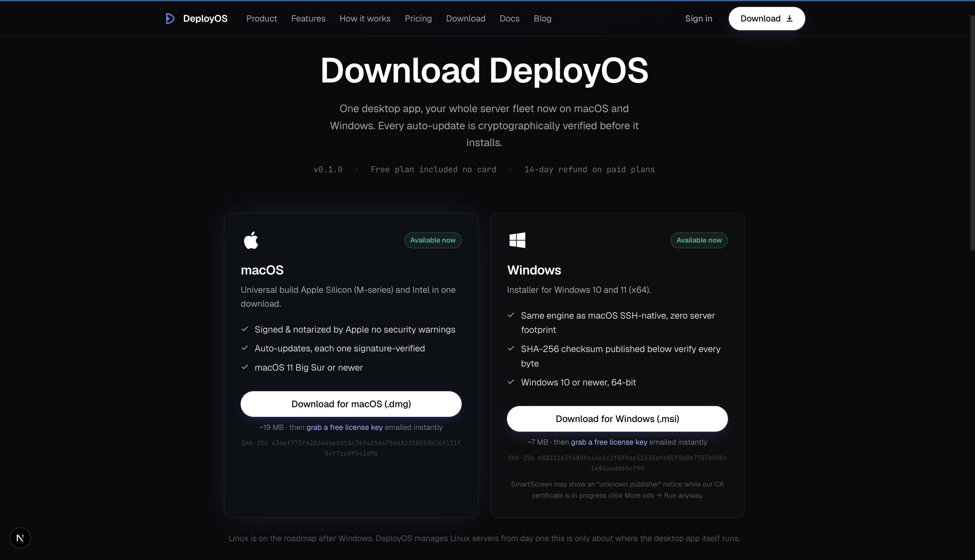Click the DeployOS logo icon

[170, 19]
